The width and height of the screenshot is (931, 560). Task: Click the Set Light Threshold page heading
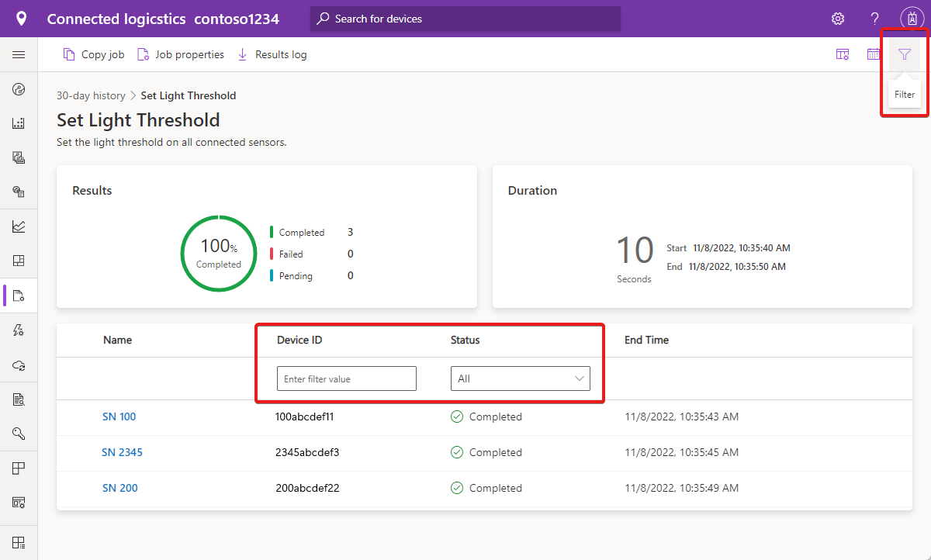pyautogui.click(x=138, y=120)
